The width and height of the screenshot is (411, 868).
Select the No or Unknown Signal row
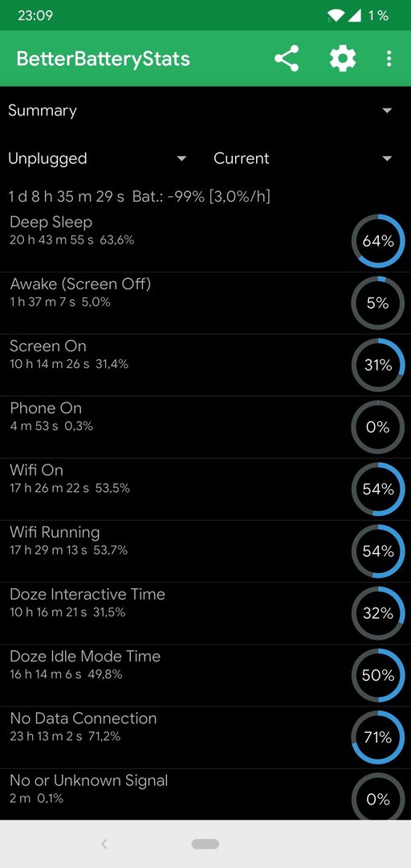(x=205, y=794)
